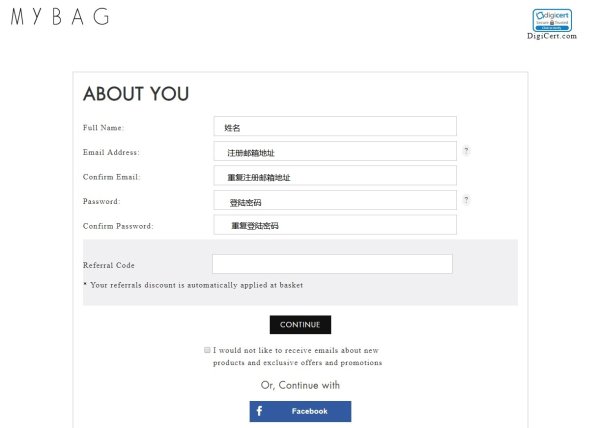Click the DigiCert.com text link

[552, 36]
